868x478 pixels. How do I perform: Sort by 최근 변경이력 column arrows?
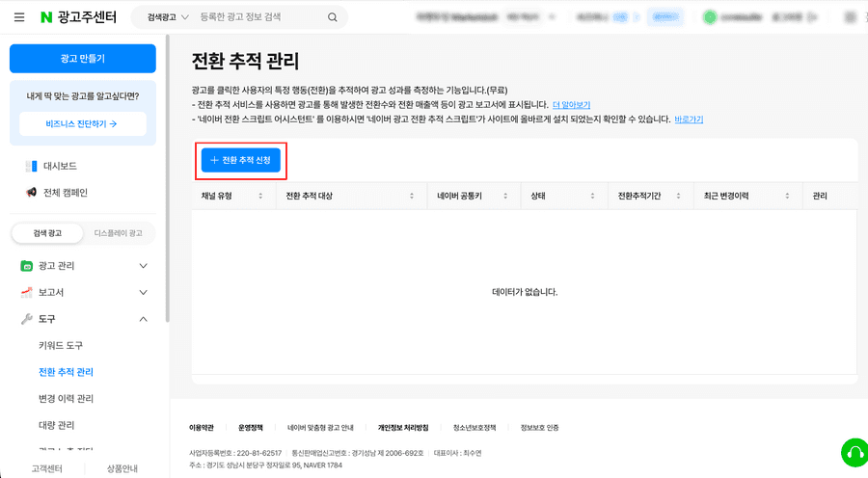pyautogui.click(x=787, y=196)
